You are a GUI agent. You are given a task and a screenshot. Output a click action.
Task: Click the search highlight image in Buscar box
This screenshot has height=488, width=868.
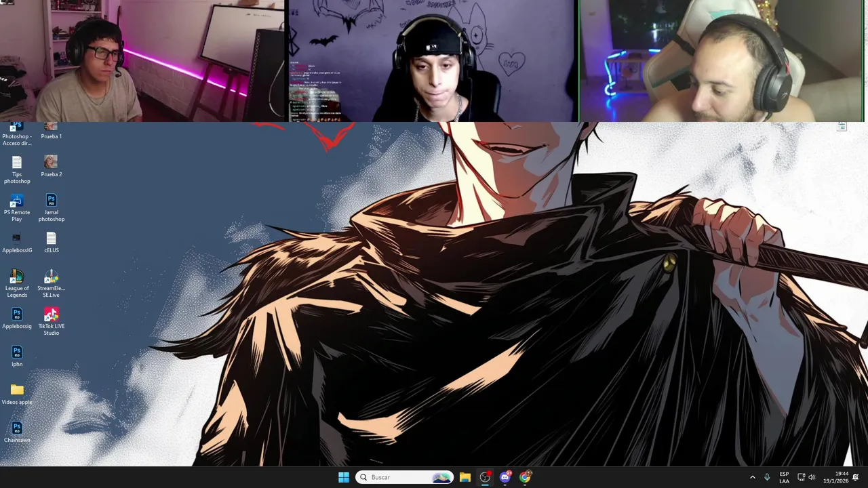tap(441, 477)
